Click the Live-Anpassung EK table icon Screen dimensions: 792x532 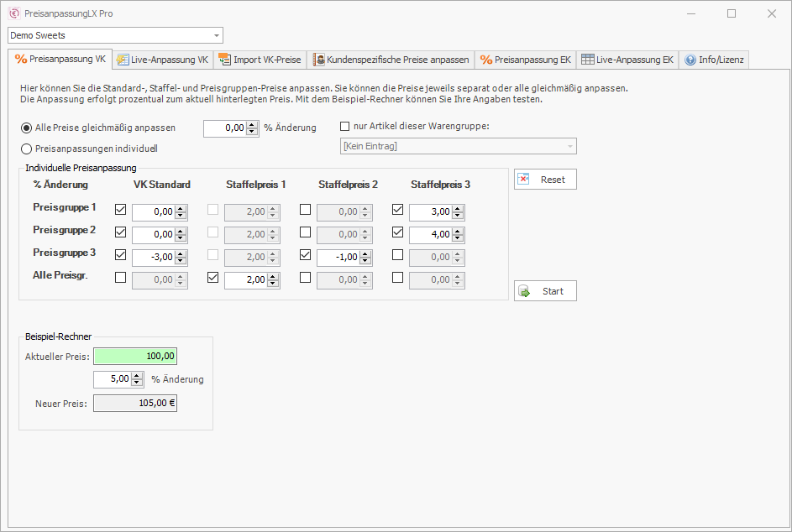(588, 60)
